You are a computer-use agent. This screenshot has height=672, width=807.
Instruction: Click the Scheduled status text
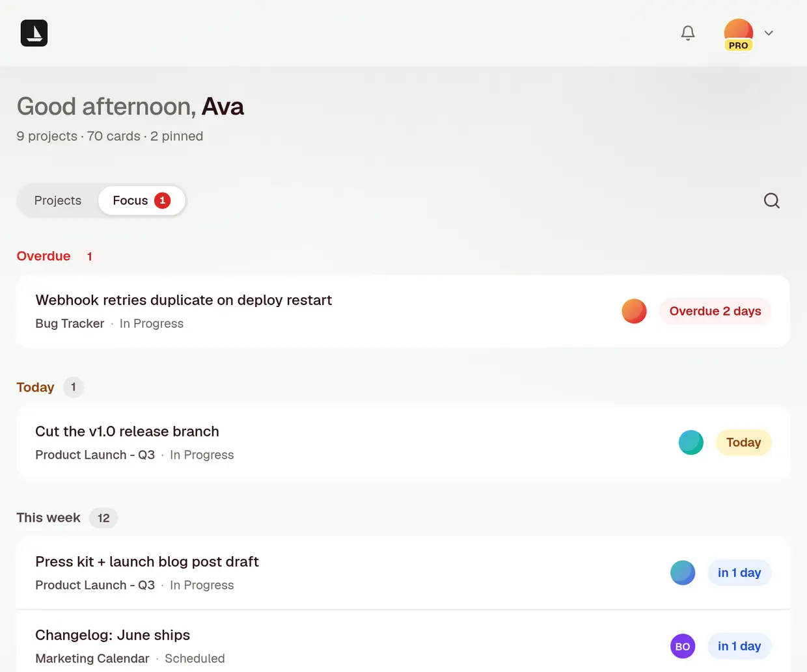195,658
